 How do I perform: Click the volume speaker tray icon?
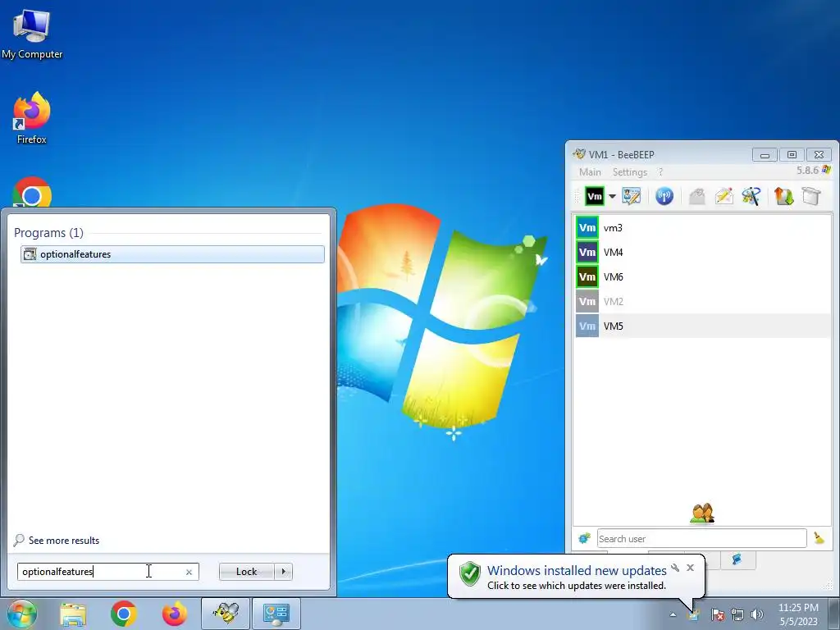click(x=757, y=614)
